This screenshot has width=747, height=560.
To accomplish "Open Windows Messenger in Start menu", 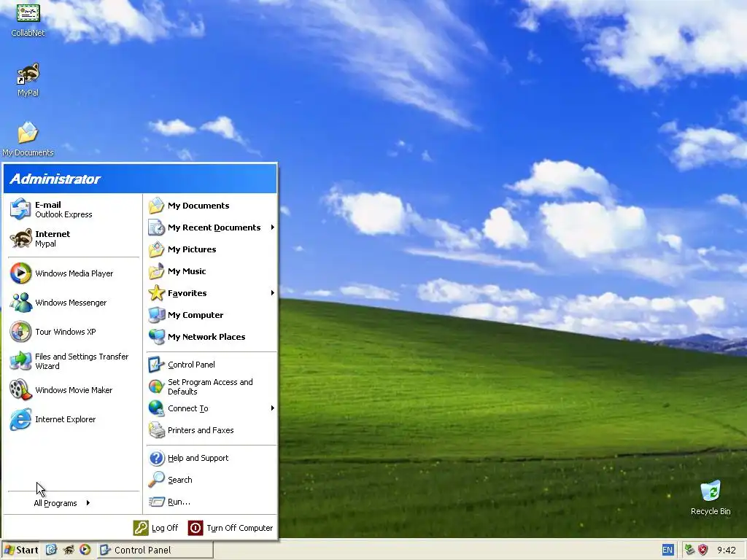I will point(74,303).
